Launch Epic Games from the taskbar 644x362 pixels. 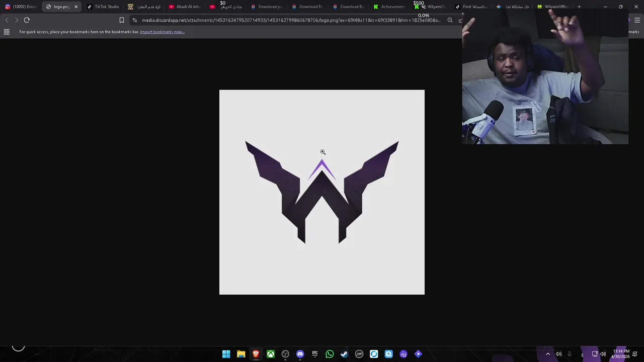tap(315, 354)
